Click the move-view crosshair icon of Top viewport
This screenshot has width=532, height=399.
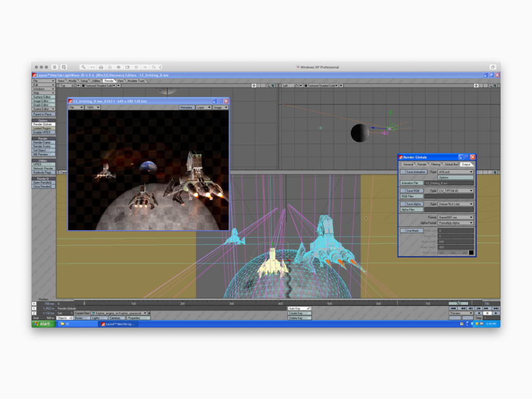pyautogui.click(x=254, y=86)
